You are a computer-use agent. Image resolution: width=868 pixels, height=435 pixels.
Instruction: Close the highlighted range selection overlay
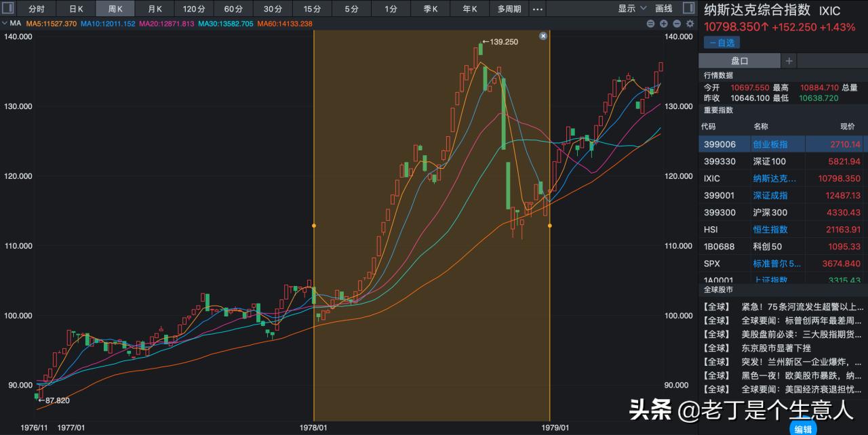(x=542, y=36)
